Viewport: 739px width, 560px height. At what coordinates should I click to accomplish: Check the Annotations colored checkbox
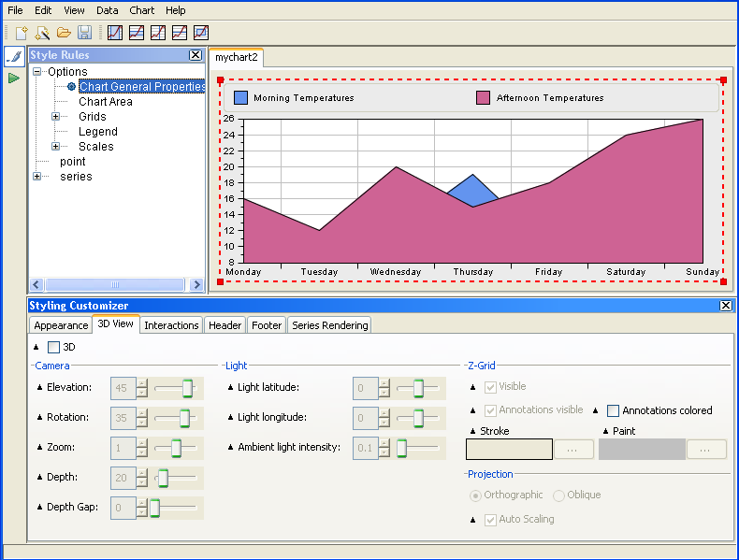pyautogui.click(x=613, y=410)
